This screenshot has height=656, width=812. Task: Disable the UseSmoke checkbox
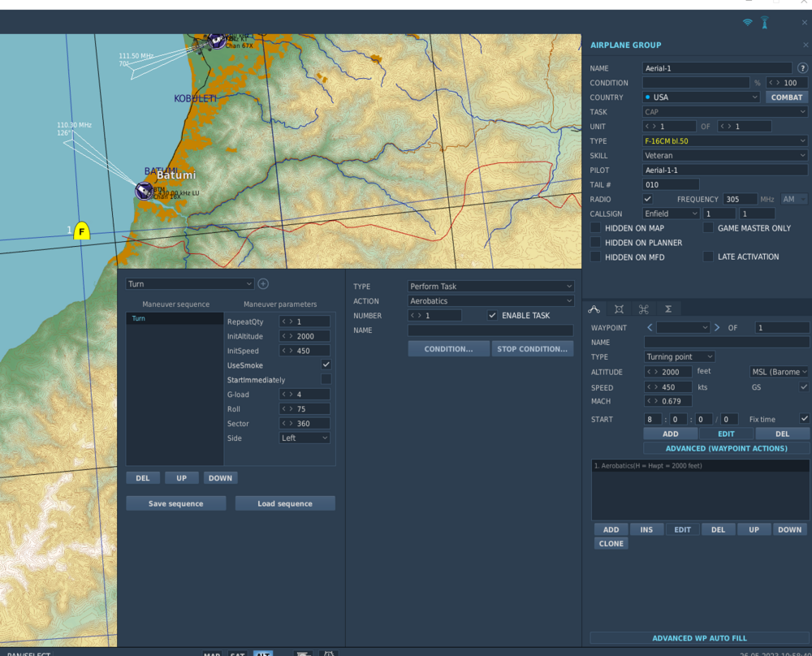point(326,365)
